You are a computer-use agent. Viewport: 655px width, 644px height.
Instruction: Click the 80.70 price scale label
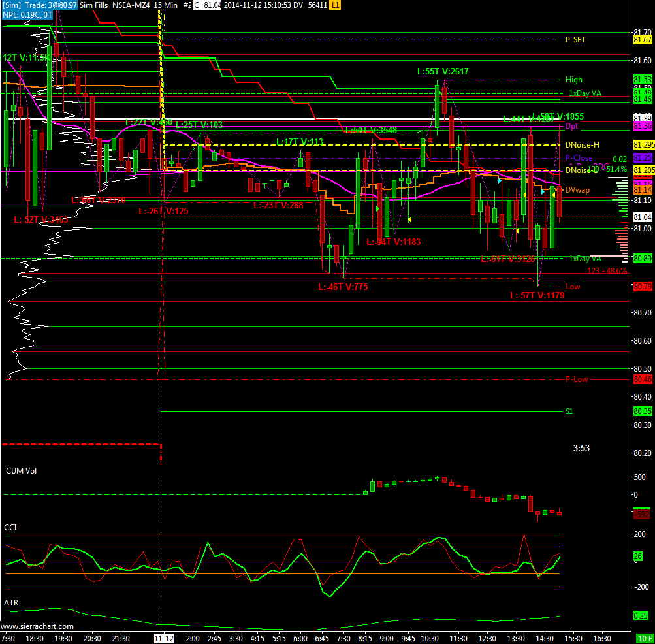click(643, 313)
